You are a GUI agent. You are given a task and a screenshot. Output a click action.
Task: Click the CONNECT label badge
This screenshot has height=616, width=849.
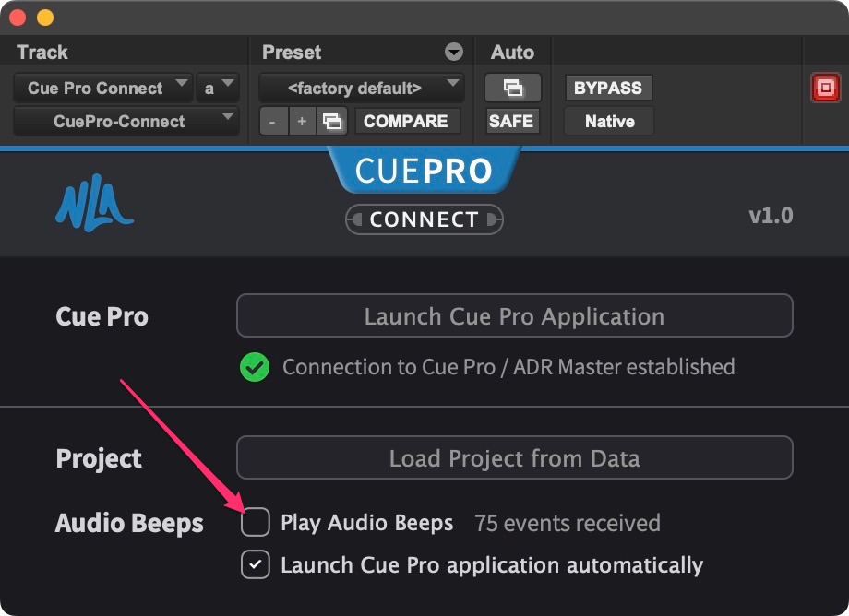coord(424,219)
